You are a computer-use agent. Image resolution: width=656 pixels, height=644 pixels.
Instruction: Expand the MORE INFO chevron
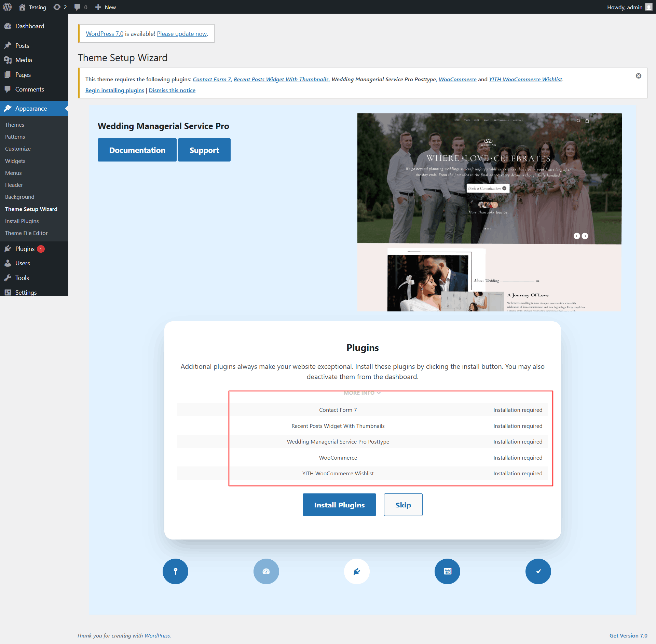[362, 393]
